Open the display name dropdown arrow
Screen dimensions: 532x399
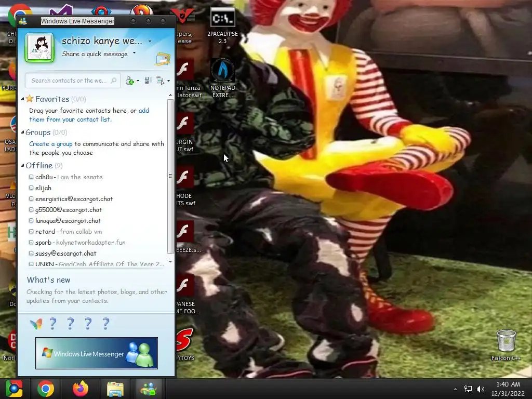[150, 42]
